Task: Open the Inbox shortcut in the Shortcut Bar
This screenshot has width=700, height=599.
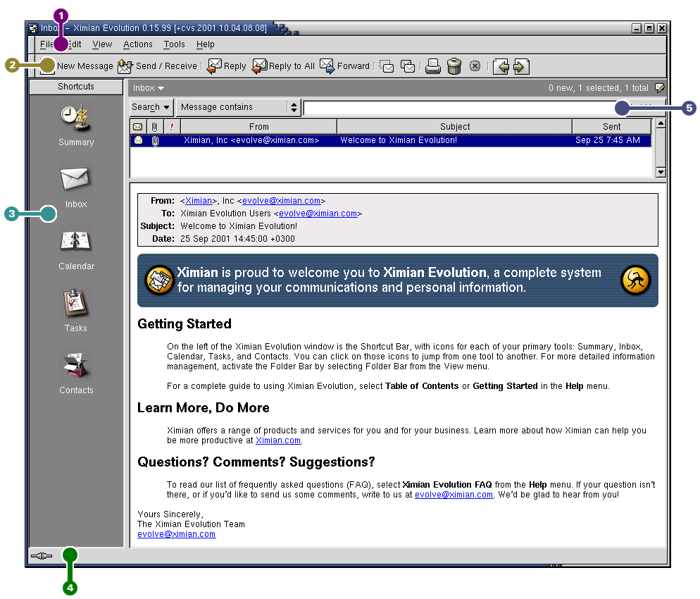Action: 76,187
